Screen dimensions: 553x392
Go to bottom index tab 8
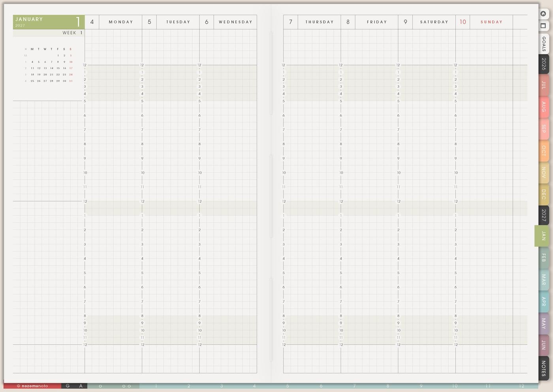click(388, 386)
